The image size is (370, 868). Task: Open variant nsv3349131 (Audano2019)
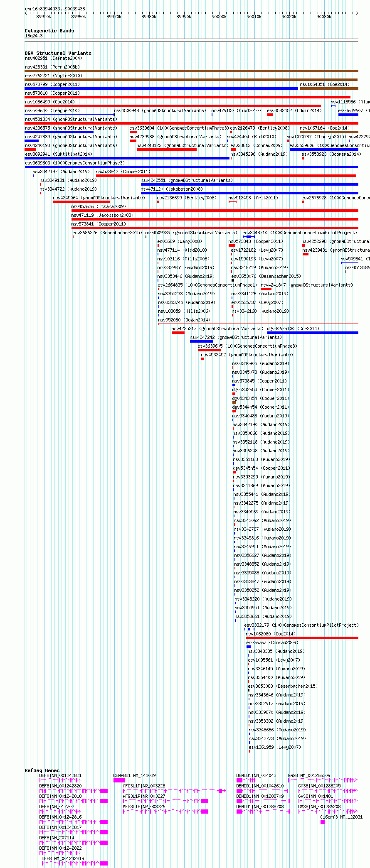[x=68, y=180]
